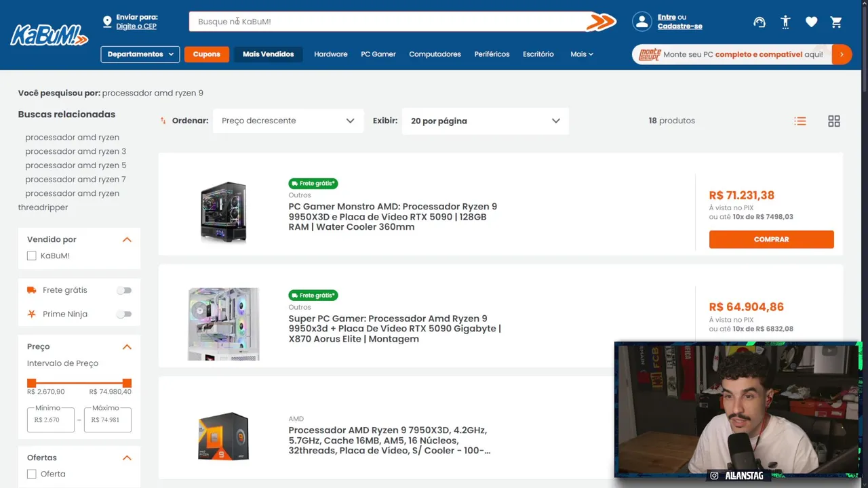Click the R$ 64.904,86 price
The width and height of the screenshot is (868, 488).
tap(747, 307)
